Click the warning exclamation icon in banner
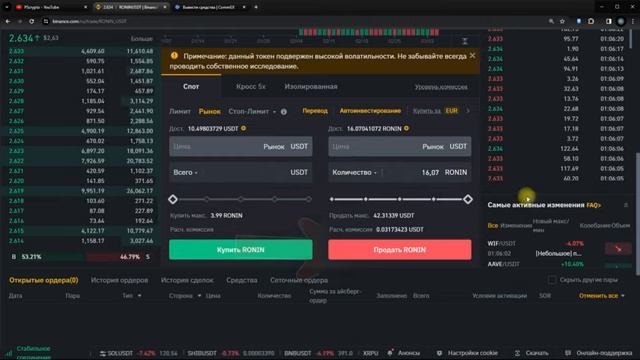This screenshot has width=640, height=360. [174, 56]
